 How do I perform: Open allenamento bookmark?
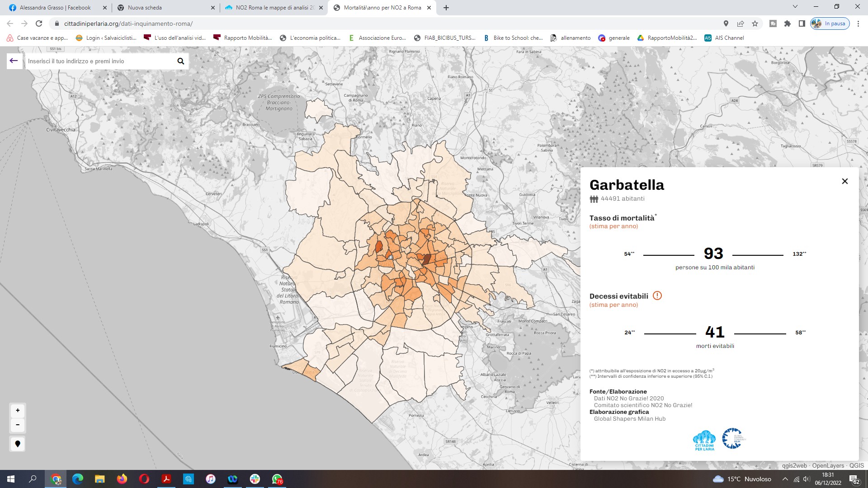[x=571, y=38]
